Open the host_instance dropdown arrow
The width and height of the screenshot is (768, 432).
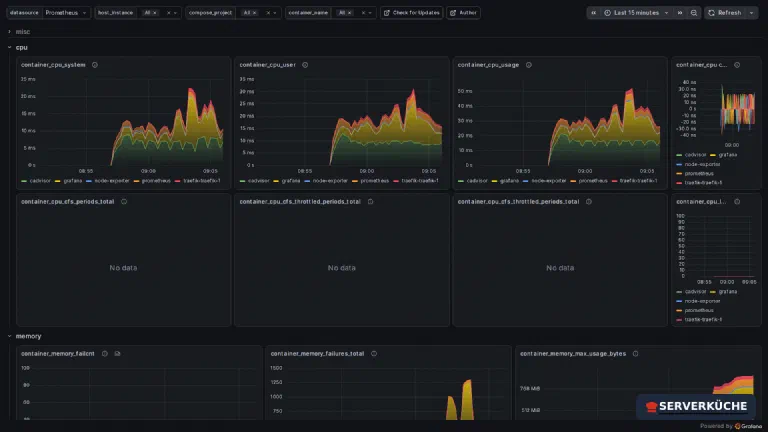click(x=175, y=13)
